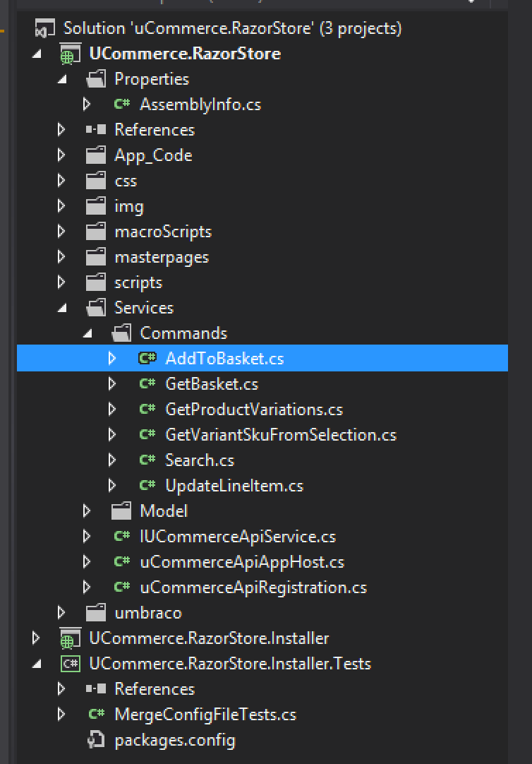This screenshot has width=532, height=764.
Task: Select the masterpages folder label
Action: coord(162,257)
